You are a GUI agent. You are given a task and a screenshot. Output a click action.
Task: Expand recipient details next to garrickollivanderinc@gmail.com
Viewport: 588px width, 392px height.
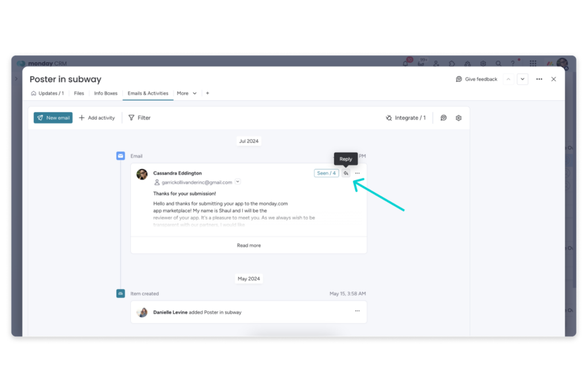[x=238, y=182]
